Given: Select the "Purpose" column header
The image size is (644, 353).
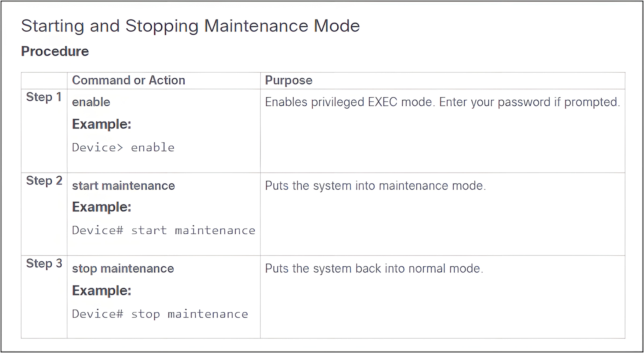Looking at the screenshot, I should click(288, 81).
